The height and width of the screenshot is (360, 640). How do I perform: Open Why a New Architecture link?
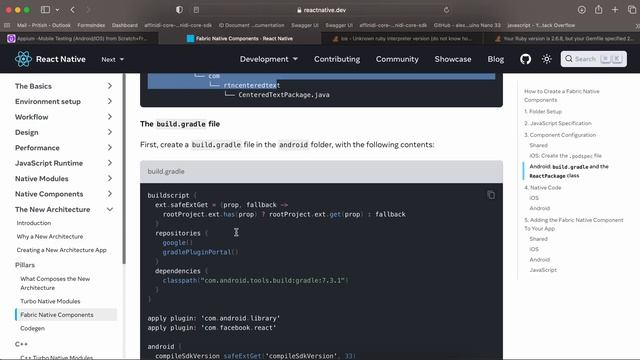(50, 236)
